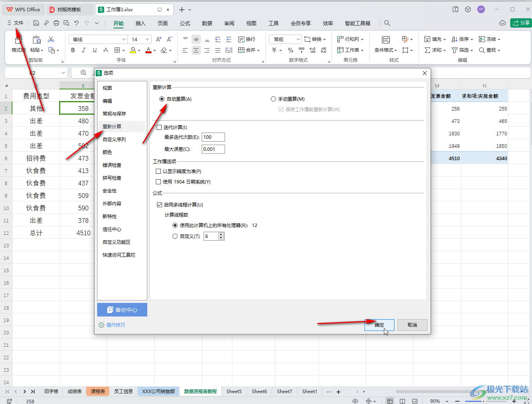Select the Format Painter brush icon
This screenshot has width=532, height=404.
[x=18, y=40]
